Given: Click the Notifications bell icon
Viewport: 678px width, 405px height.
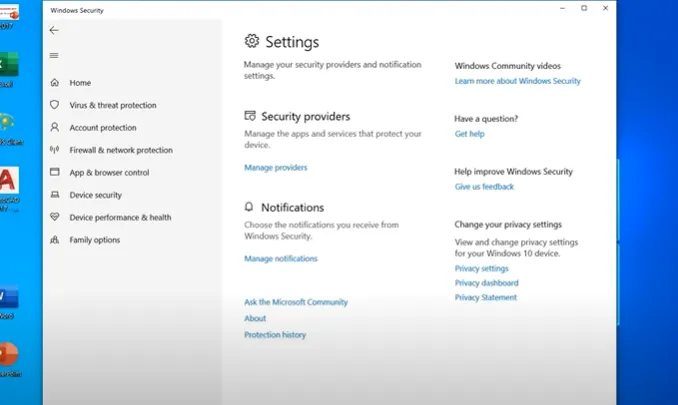Looking at the screenshot, I should click(249, 207).
